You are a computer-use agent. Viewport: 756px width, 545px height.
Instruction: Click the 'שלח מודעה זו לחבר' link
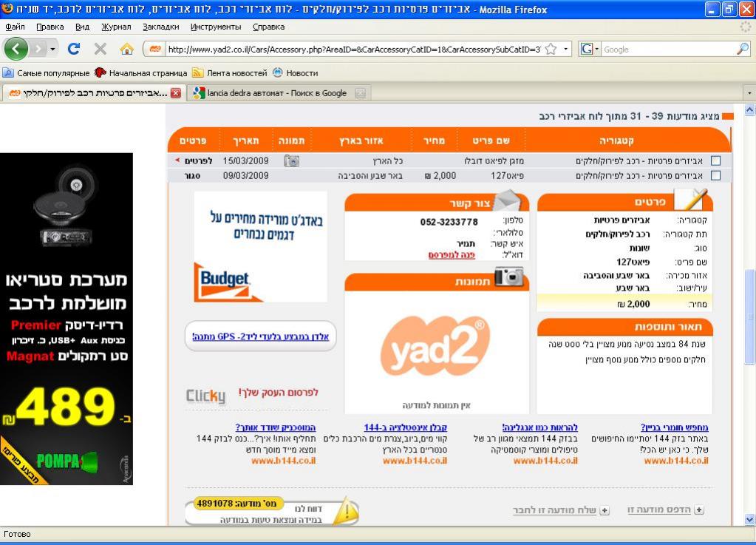click(x=555, y=510)
